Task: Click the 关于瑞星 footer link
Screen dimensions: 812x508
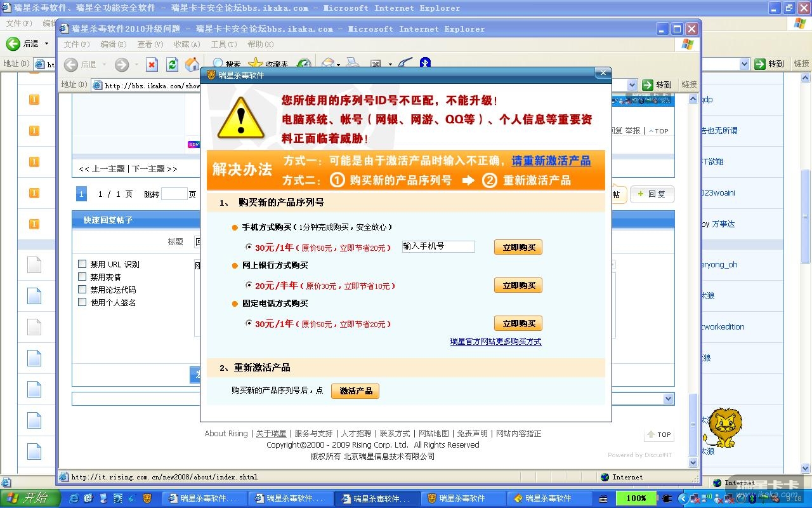Action: coord(271,434)
